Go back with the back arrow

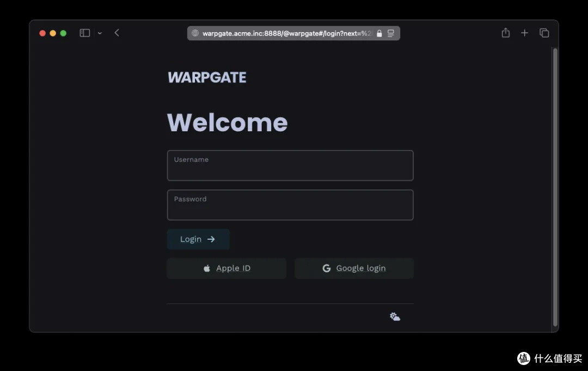[117, 33]
